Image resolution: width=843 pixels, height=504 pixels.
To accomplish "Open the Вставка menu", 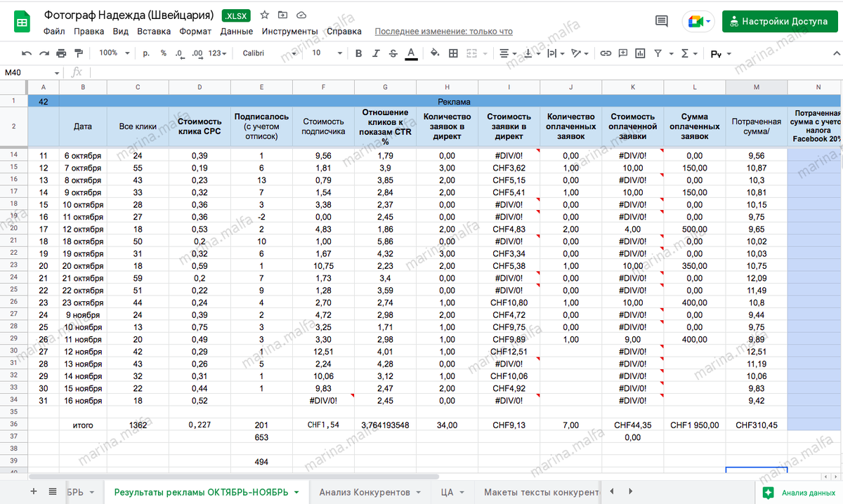I will 154,32.
